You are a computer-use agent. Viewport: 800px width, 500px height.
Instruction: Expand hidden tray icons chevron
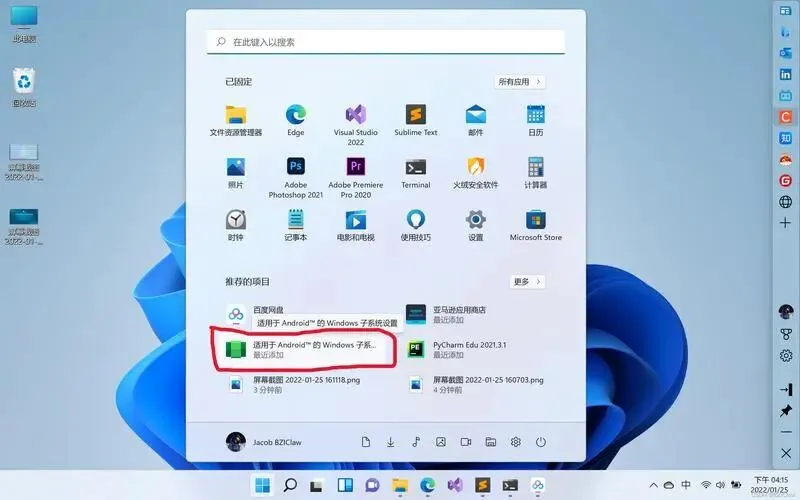(x=654, y=485)
